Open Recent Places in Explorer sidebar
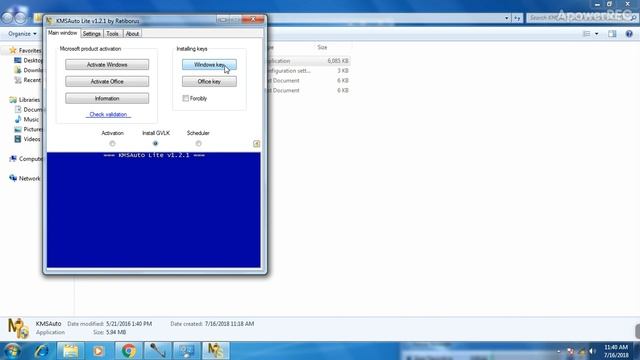The width and height of the screenshot is (640, 360). 32,80
